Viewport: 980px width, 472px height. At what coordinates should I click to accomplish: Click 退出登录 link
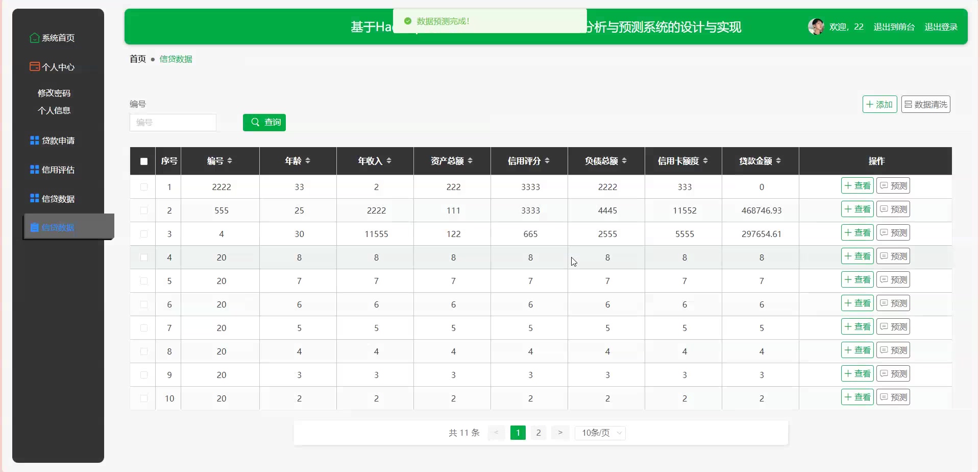pyautogui.click(x=941, y=27)
